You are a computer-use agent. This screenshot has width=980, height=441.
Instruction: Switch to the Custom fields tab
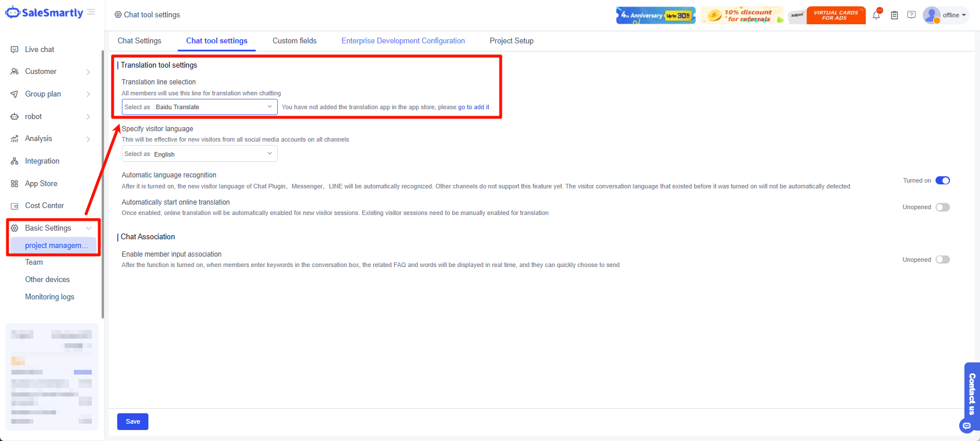[295, 40]
